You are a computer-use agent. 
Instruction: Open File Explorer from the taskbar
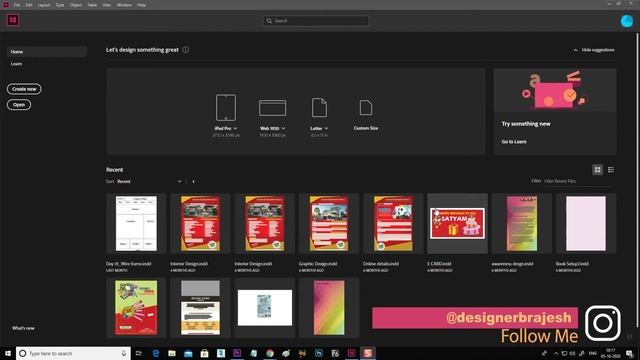pos(172,353)
